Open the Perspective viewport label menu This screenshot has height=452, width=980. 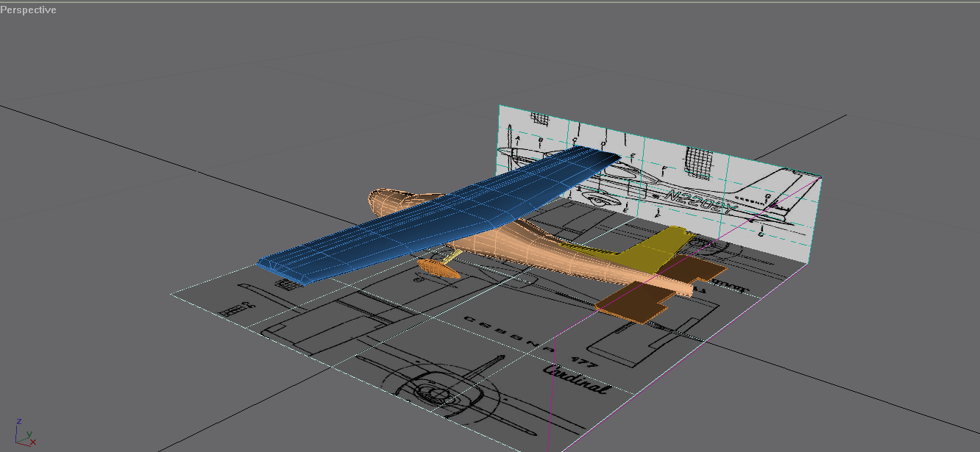(28, 10)
